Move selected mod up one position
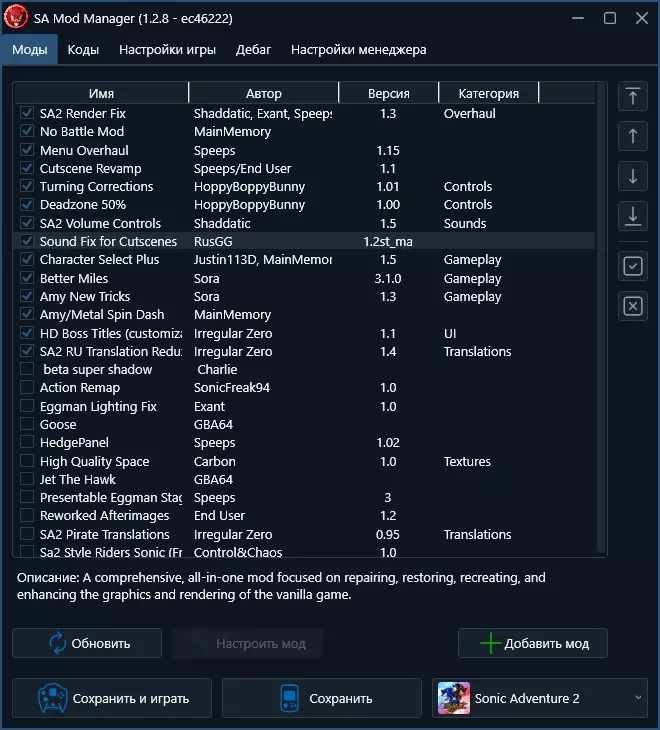660x730 pixels. click(x=633, y=136)
